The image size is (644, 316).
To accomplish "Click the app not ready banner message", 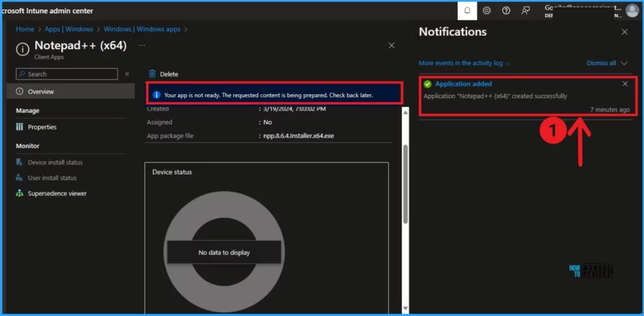I will [x=268, y=95].
